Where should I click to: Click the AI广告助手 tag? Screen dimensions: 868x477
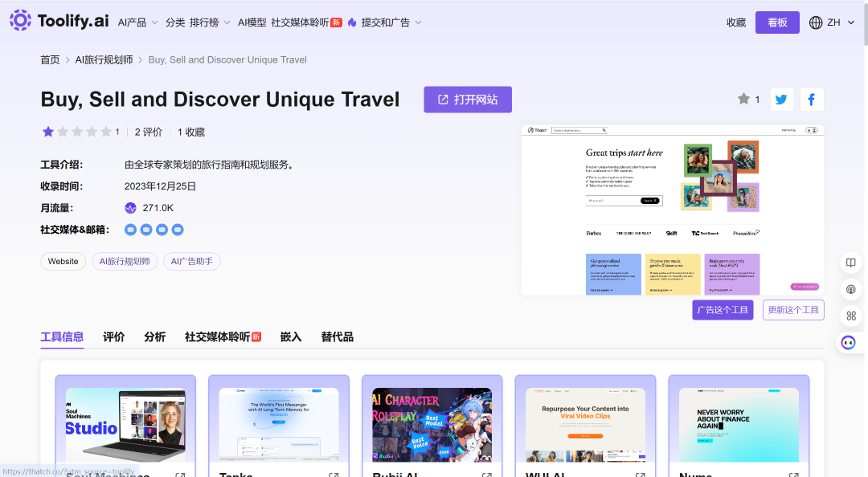[191, 261]
